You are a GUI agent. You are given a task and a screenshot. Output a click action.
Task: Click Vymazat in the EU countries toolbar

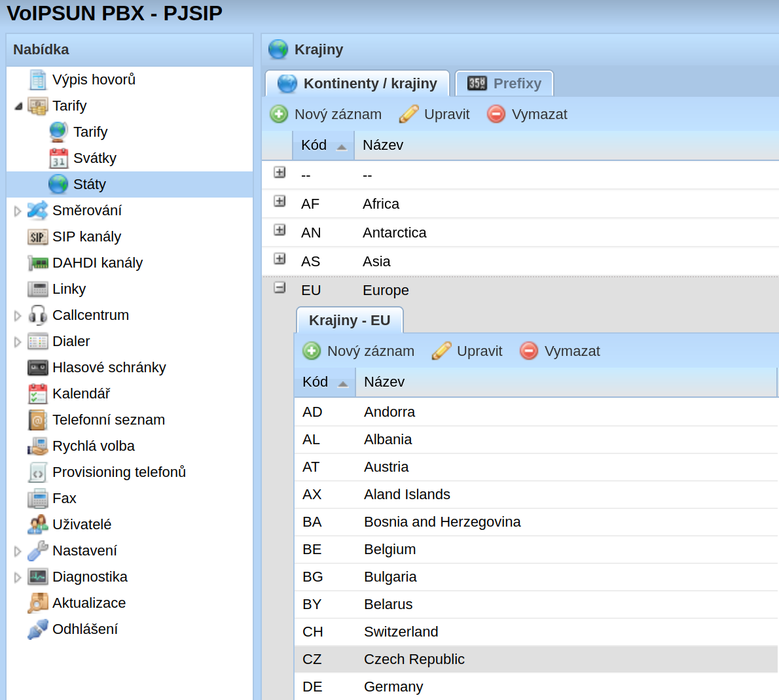[560, 351]
